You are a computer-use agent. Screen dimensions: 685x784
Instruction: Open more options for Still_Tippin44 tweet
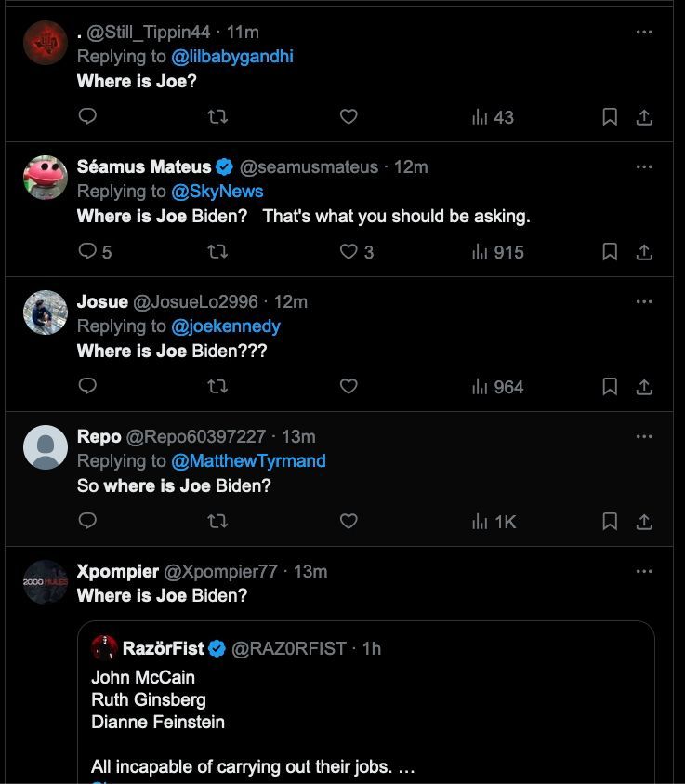644,32
